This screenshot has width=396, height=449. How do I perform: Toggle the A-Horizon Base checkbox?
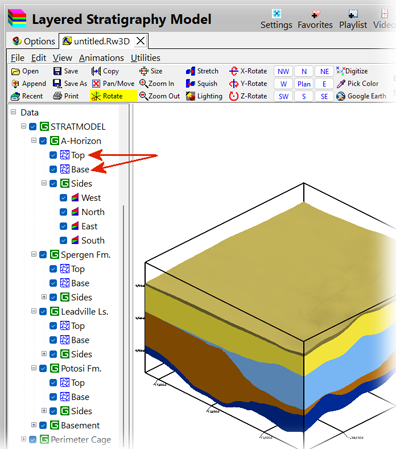click(x=53, y=169)
